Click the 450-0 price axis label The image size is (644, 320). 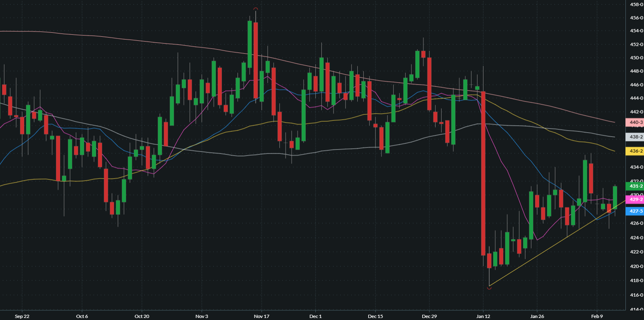[637, 58]
